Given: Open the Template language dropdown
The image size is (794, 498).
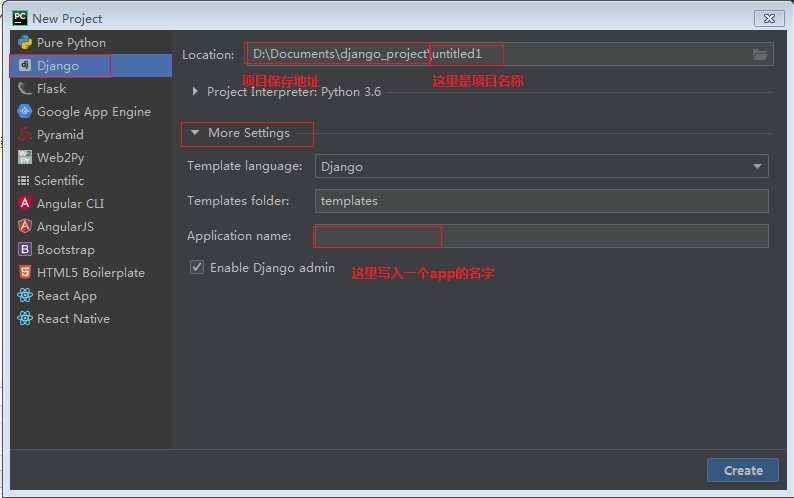Looking at the screenshot, I should point(541,166).
